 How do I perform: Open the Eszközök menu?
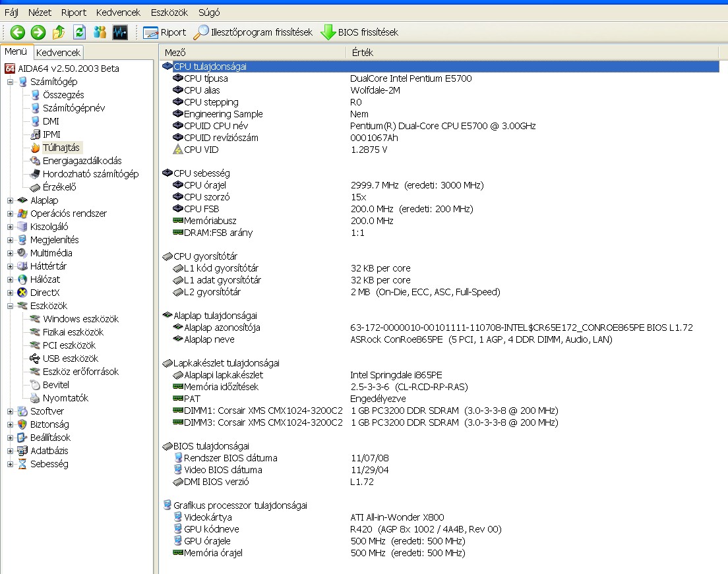click(169, 13)
